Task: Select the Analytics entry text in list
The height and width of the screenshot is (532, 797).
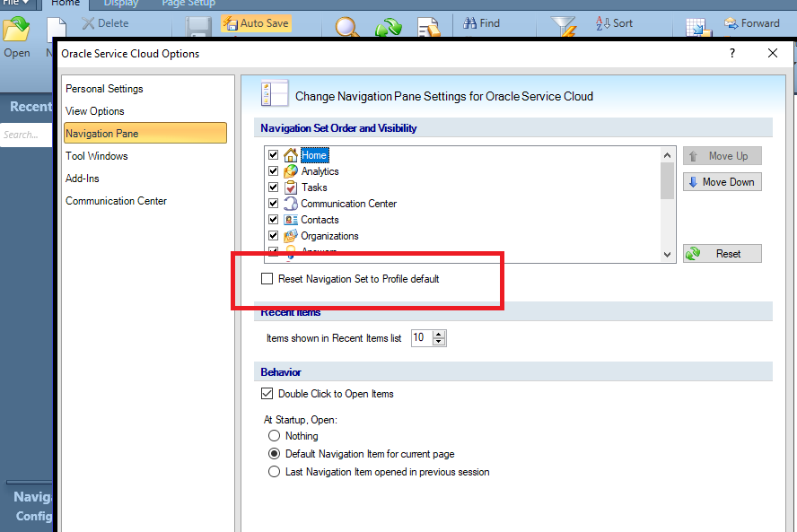Action: pos(320,171)
